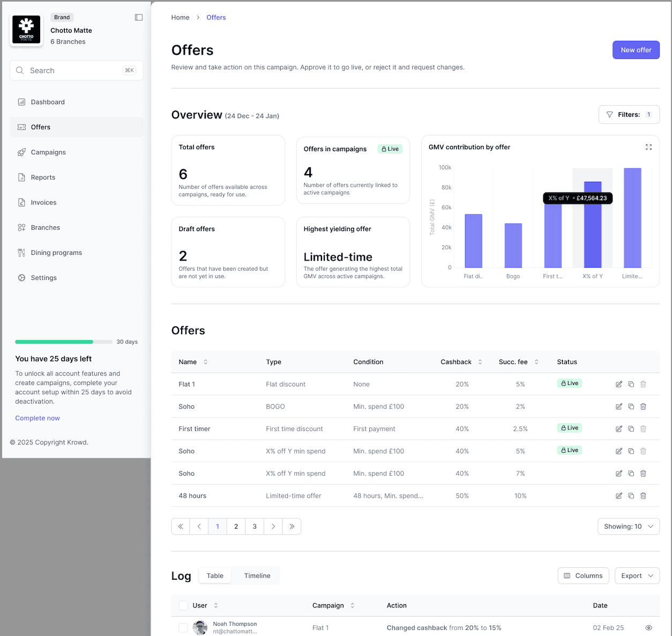Click the X% of Y chart bar
Image resolution: width=672 pixels, height=636 pixels.
pyautogui.click(x=592, y=231)
